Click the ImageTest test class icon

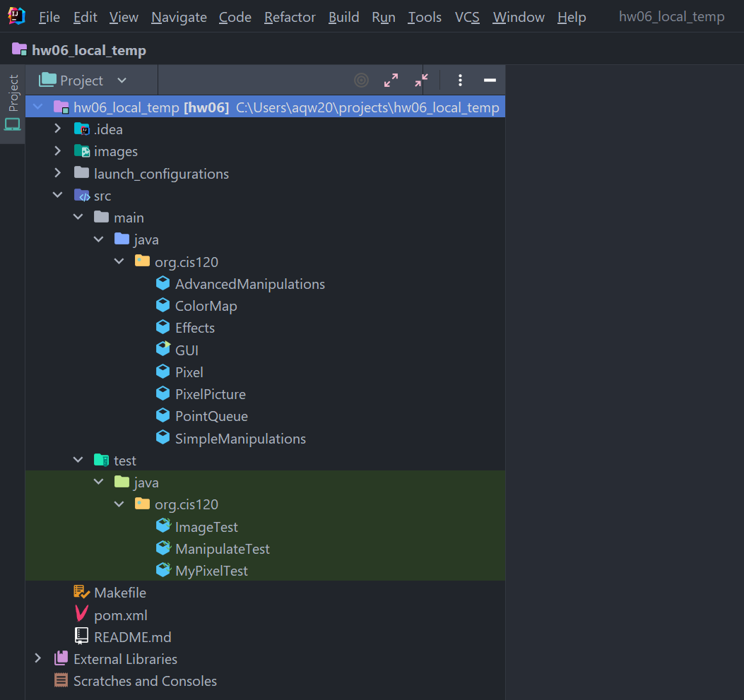click(163, 526)
